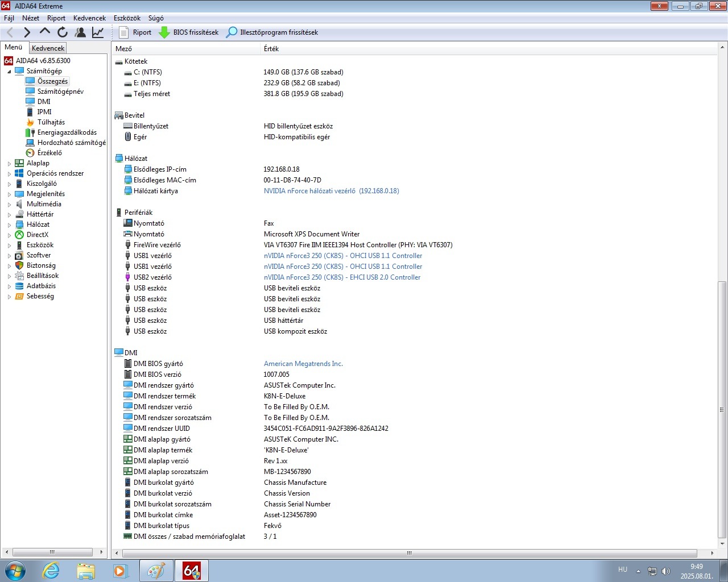The height and width of the screenshot is (582, 728).
Task: Click the Sebesség benchmark icon
Action: tap(19, 296)
